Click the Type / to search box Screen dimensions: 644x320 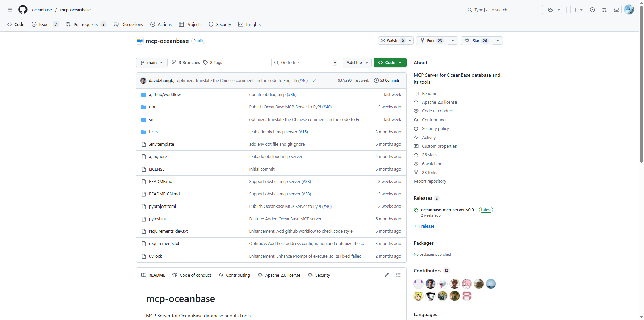[x=503, y=10]
